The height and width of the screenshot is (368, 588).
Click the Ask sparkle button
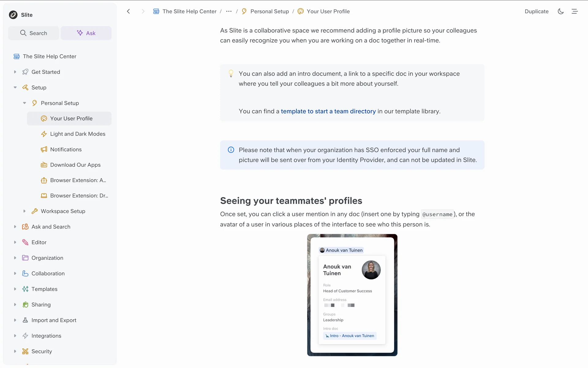(86, 33)
